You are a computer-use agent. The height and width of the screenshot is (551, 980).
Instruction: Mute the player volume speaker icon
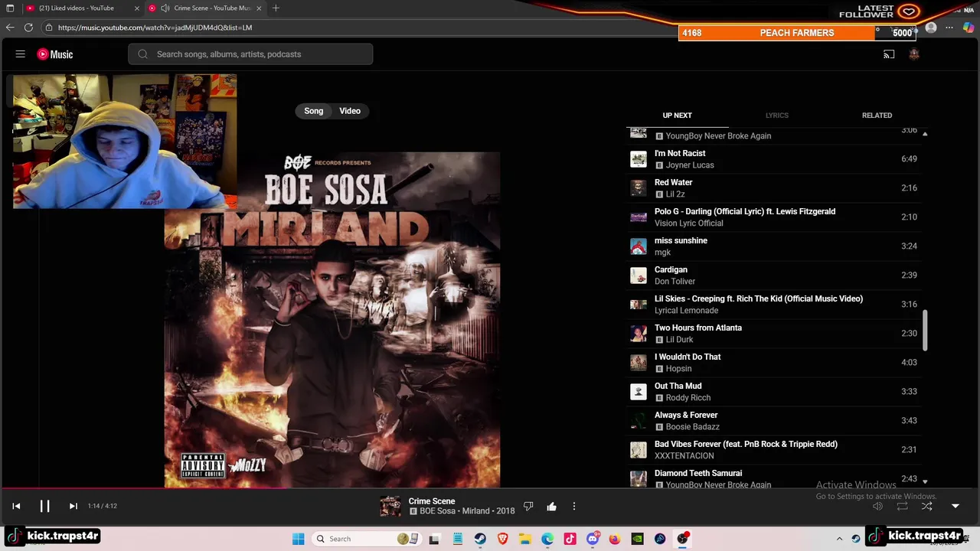point(877,506)
